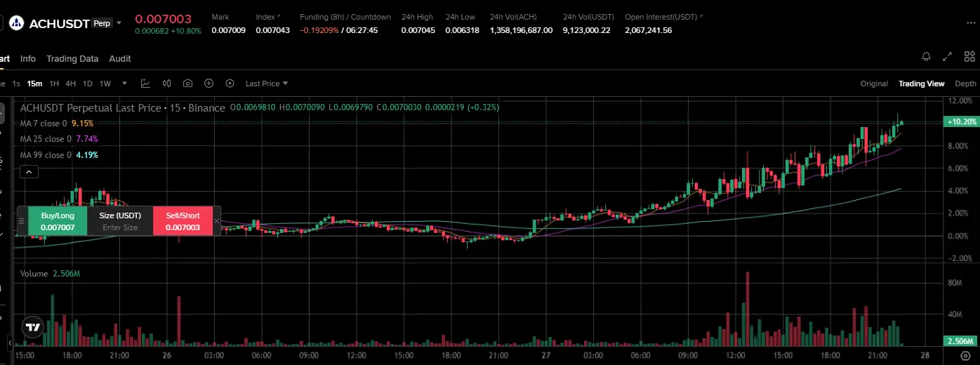
Task: Collapse the indicator legend chevron
Action: pos(28,171)
